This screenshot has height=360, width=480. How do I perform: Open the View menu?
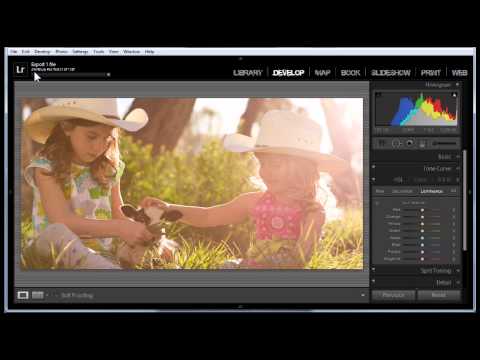pyautogui.click(x=114, y=52)
